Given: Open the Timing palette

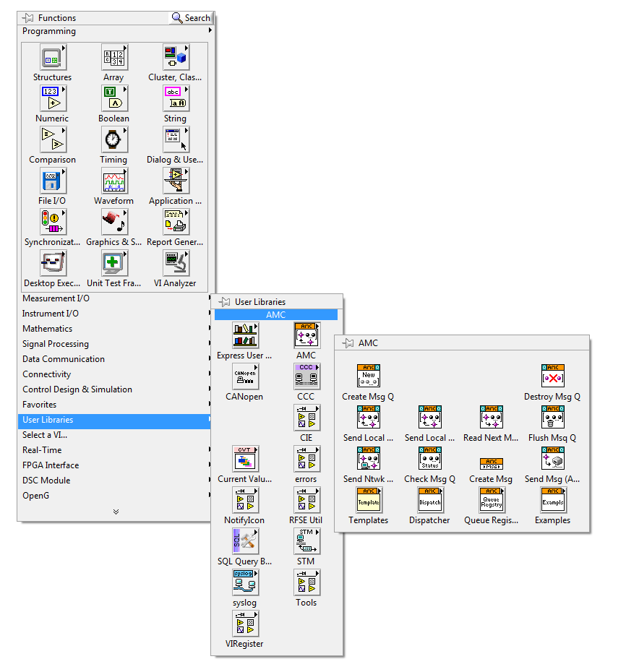Looking at the screenshot, I should pyautogui.click(x=114, y=139).
